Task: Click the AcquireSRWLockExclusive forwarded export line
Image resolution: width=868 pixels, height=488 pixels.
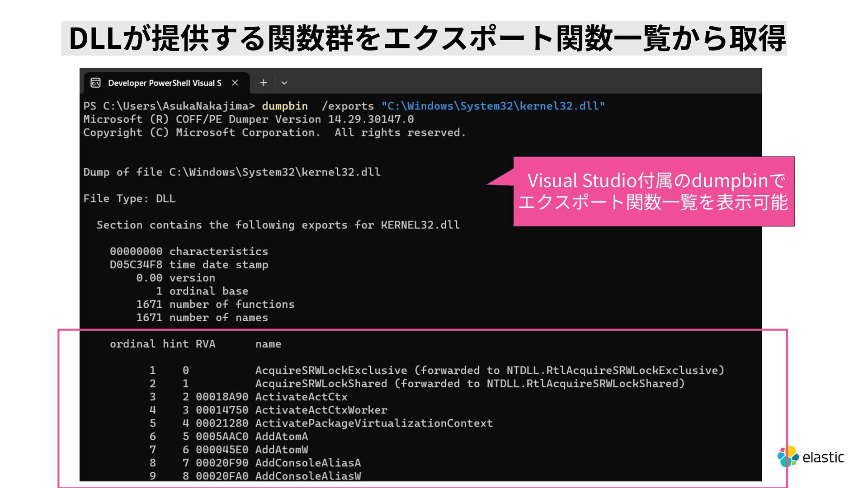Action: click(489, 371)
